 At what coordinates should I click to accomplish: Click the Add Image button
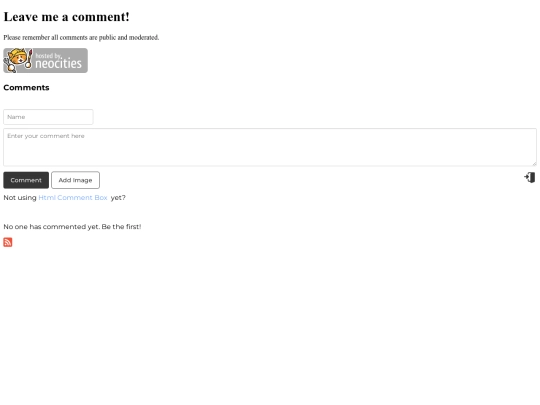coord(75,180)
